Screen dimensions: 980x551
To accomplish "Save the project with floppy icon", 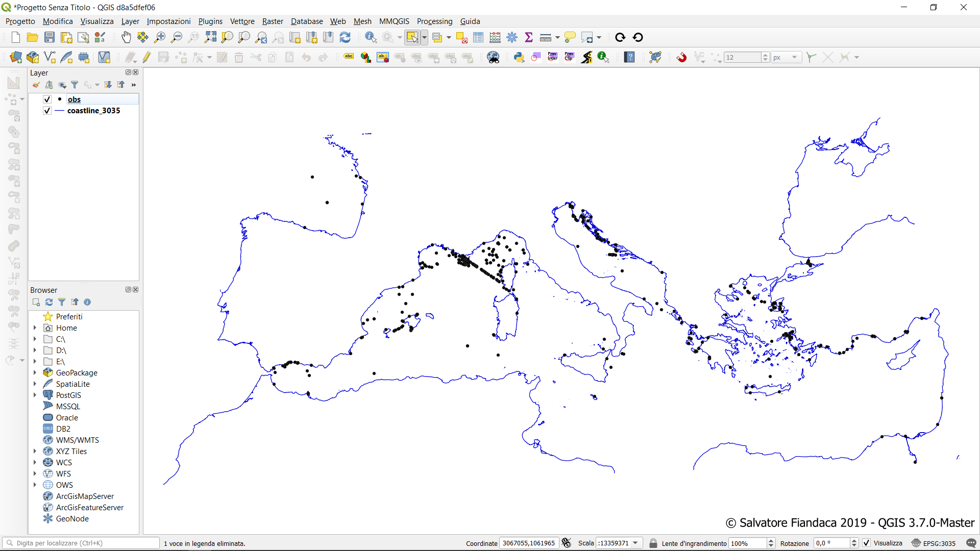I will 50,37.
